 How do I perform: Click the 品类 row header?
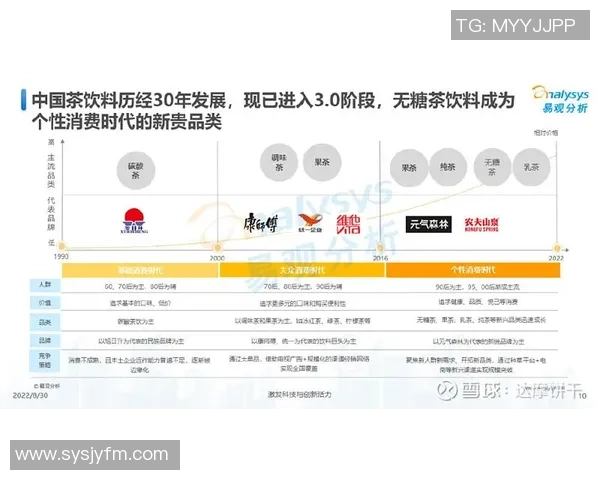(x=45, y=322)
